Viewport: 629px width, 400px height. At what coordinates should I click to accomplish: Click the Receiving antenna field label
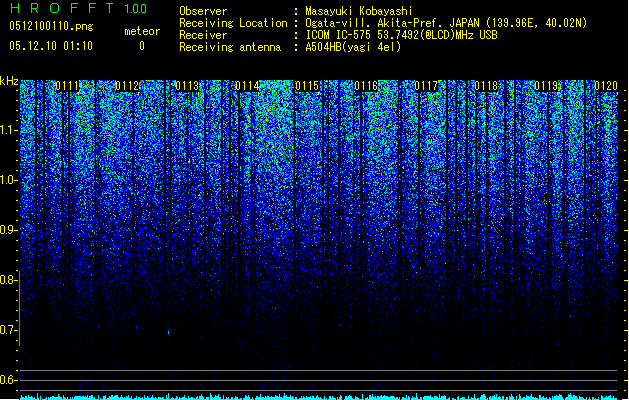tap(230, 47)
